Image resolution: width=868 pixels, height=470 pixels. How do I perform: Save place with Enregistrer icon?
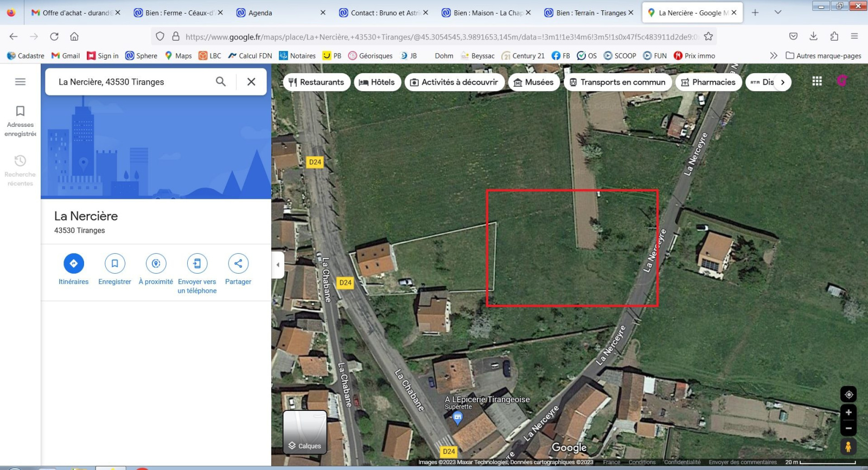[x=114, y=263]
